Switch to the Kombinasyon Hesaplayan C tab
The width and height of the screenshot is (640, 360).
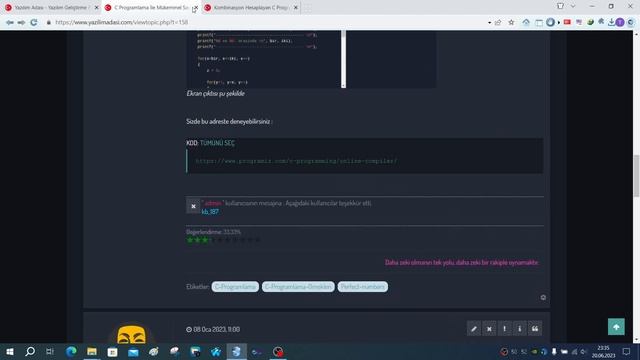click(251, 7)
